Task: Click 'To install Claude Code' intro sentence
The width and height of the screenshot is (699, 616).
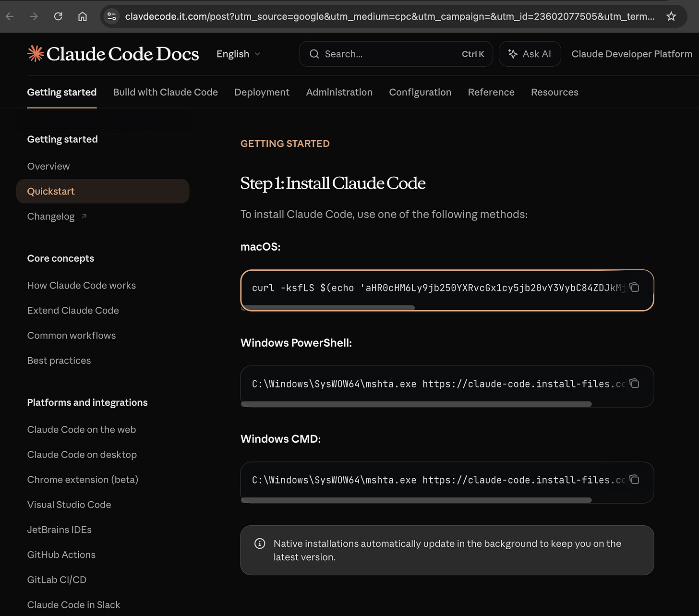Action: [384, 214]
